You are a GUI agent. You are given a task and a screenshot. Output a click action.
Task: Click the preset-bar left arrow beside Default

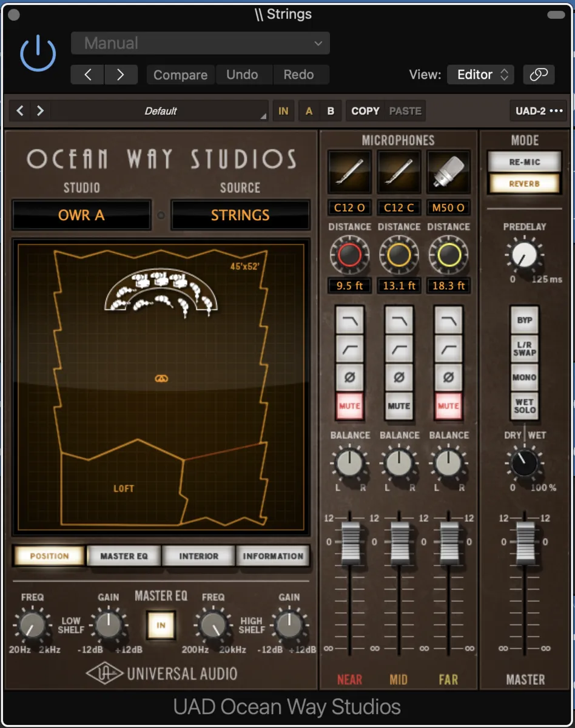click(21, 111)
